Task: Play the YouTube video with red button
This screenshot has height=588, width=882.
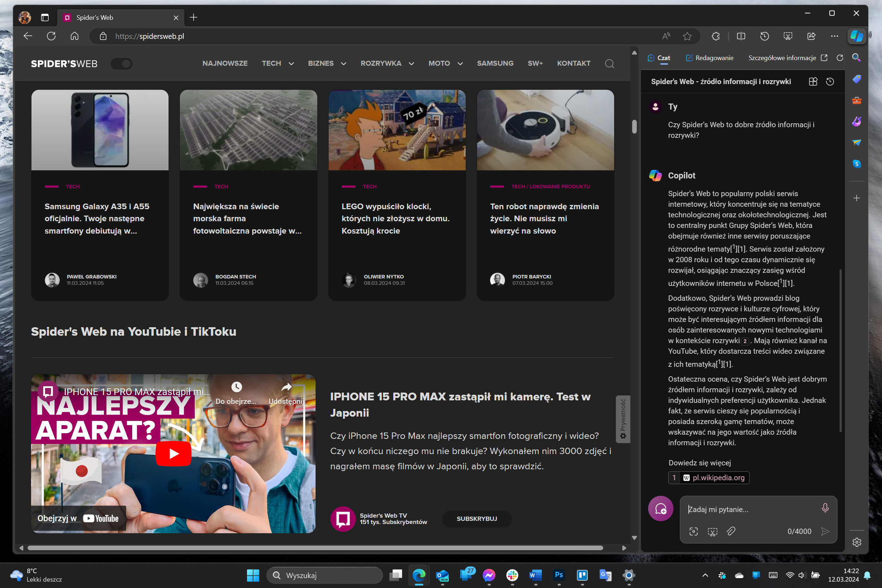Action: coord(173,453)
